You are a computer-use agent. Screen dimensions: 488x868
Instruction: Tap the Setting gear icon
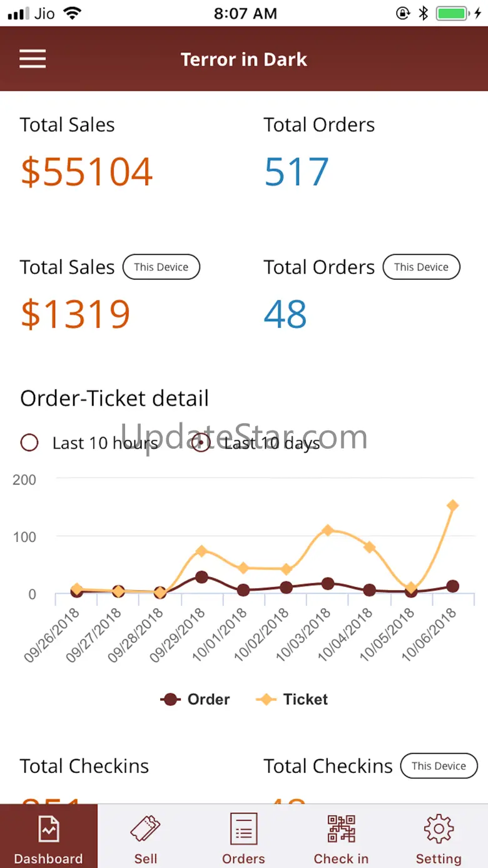pos(439,829)
